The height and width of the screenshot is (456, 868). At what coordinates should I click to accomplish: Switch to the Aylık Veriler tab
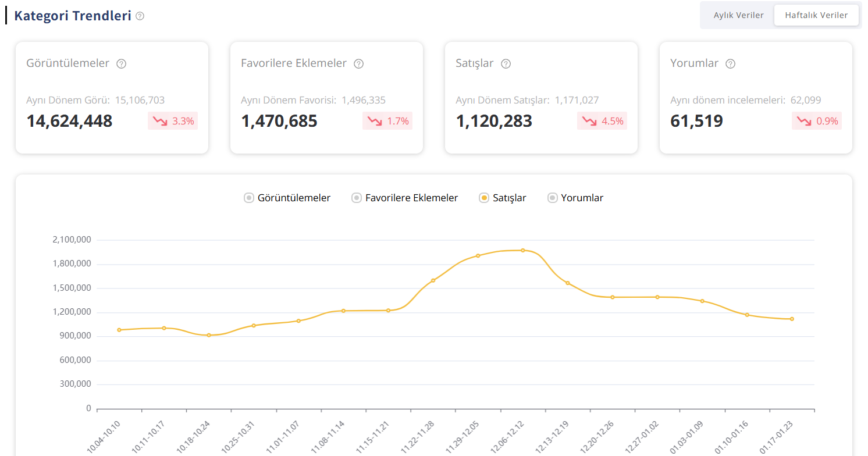coord(738,15)
